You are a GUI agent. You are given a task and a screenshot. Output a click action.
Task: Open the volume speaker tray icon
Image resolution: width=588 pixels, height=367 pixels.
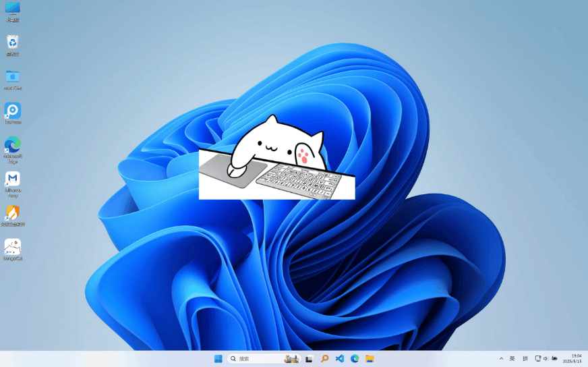(x=546, y=359)
